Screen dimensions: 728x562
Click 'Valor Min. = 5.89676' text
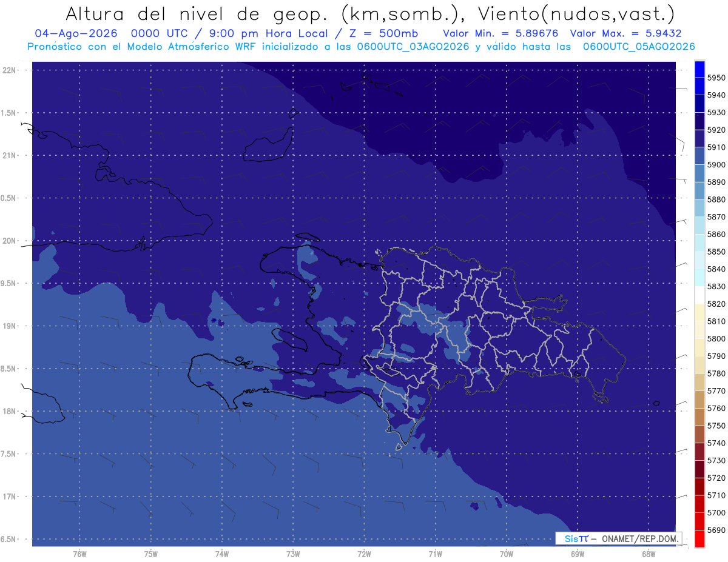[500, 33]
